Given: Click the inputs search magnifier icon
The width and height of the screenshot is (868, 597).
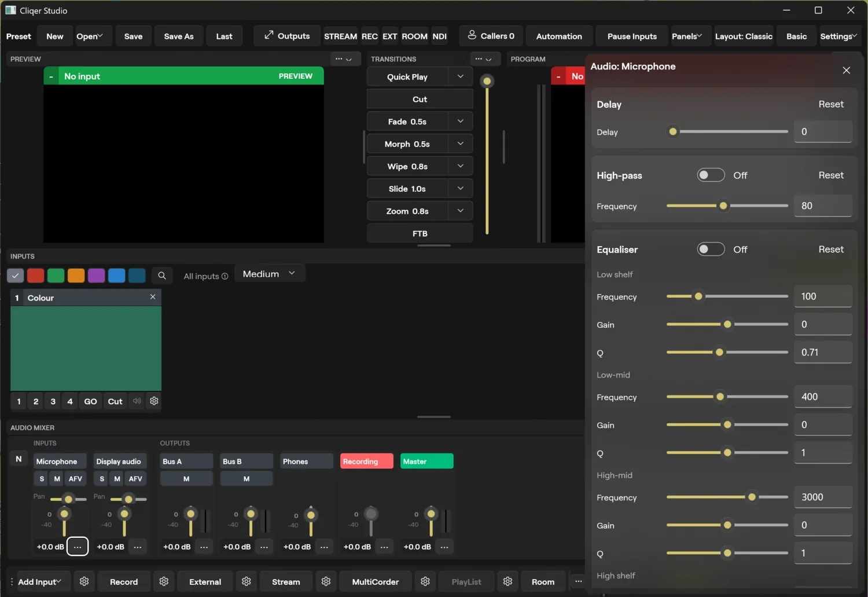Looking at the screenshot, I should click(162, 276).
